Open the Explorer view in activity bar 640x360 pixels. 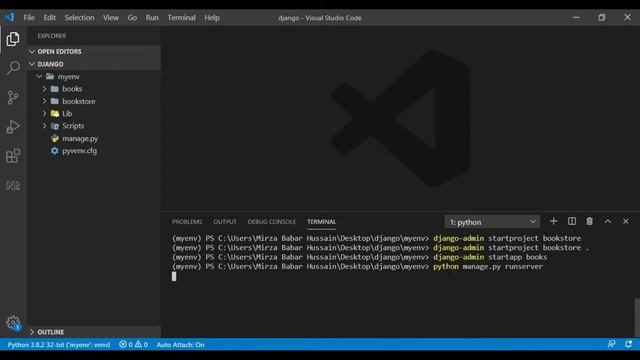[13, 39]
